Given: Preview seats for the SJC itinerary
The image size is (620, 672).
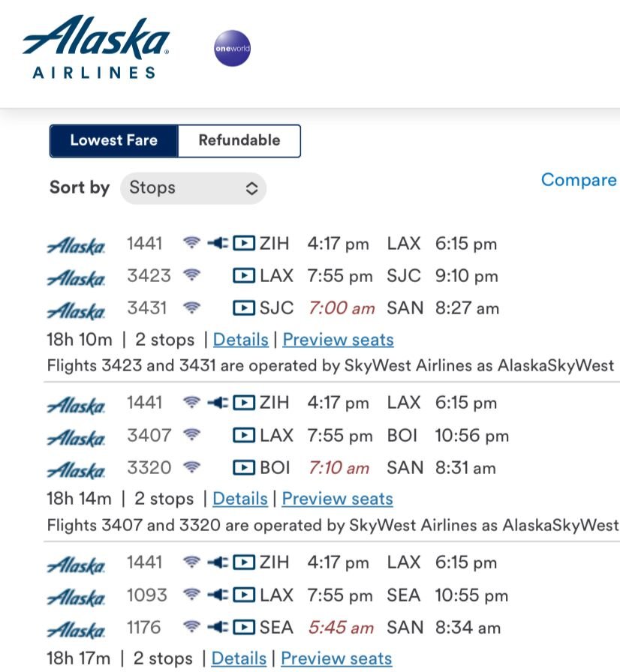Looking at the screenshot, I should point(338,340).
